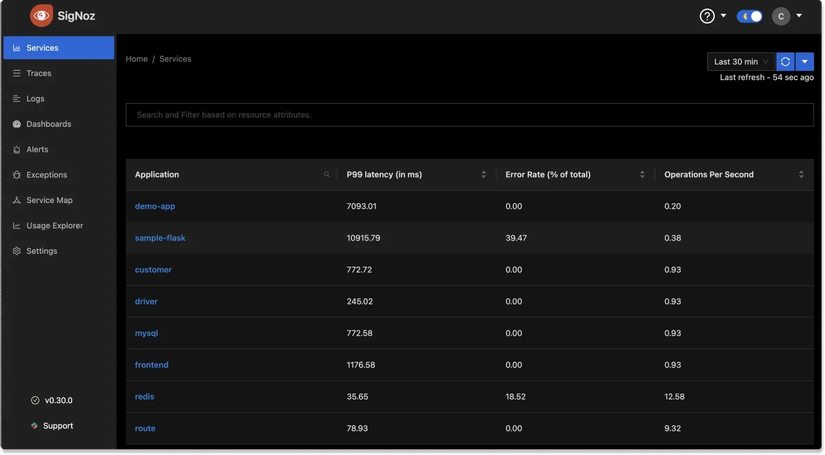825x455 pixels.
Task: Click the SigNoz eye logo
Action: [41, 16]
